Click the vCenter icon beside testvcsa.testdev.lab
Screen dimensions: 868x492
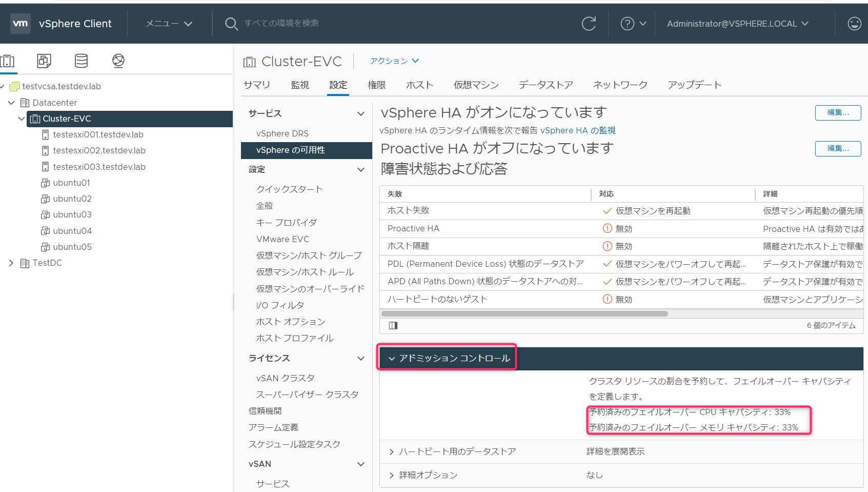tap(15, 86)
